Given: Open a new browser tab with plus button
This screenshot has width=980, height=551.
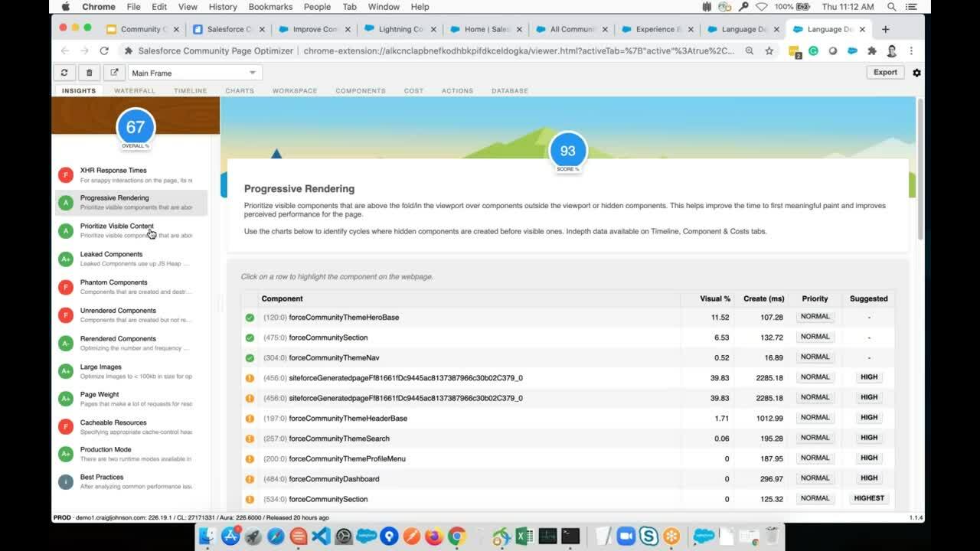Looking at the screenshot, I should tap(886, 29).
